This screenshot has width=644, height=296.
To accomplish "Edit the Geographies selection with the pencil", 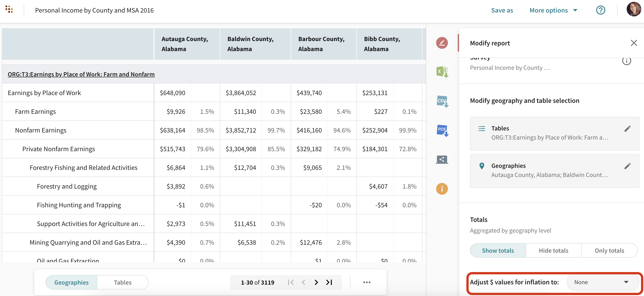I will click(x=627, y=166).
